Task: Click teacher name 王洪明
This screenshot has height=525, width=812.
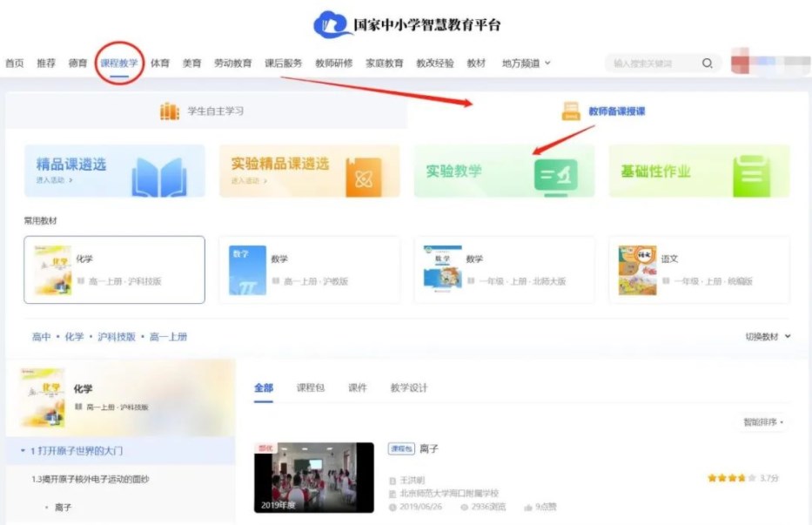Action: (x=413, y=481)
